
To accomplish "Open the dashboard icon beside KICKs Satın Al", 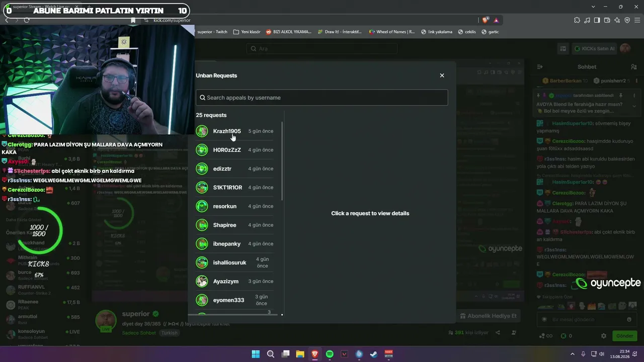I will 563,49.
